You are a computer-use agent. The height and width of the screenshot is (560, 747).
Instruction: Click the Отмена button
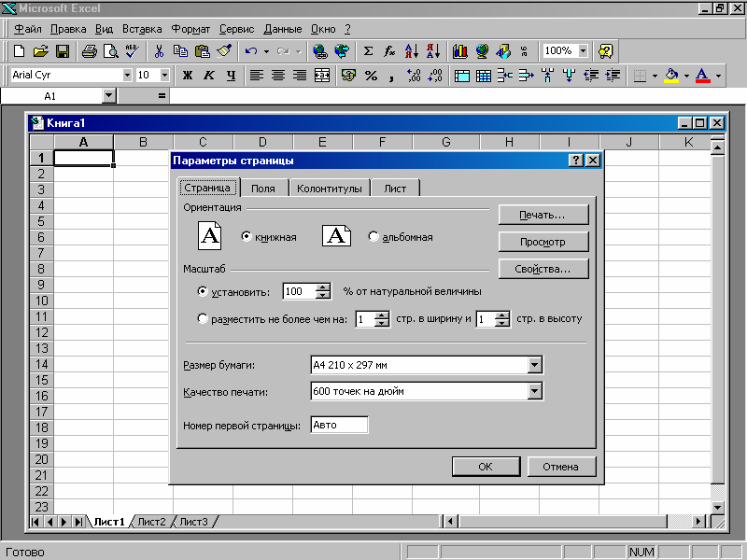[561, 467]
